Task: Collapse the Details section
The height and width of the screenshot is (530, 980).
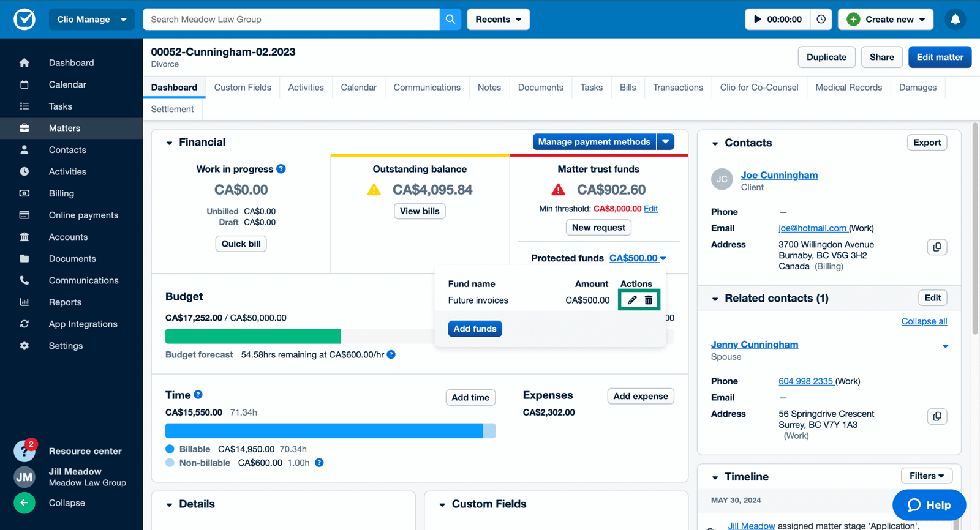Action: tap(169, 504)
